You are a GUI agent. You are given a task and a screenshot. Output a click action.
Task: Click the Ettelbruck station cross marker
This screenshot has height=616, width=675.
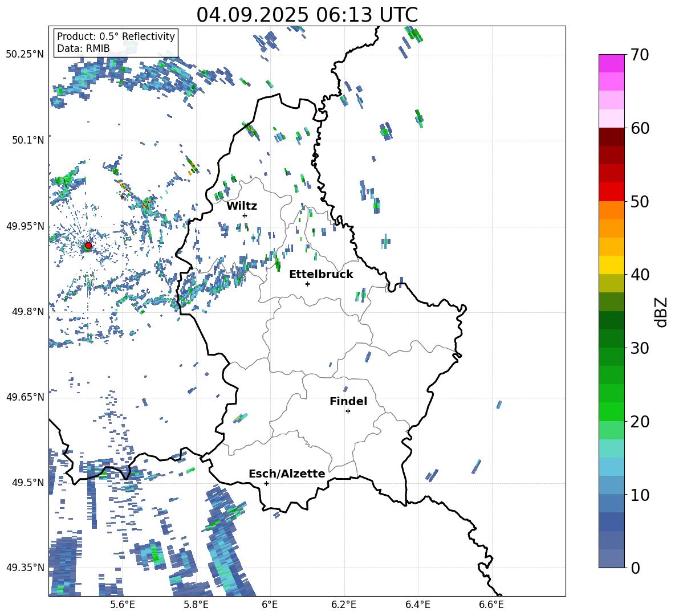tap(307, 284)
